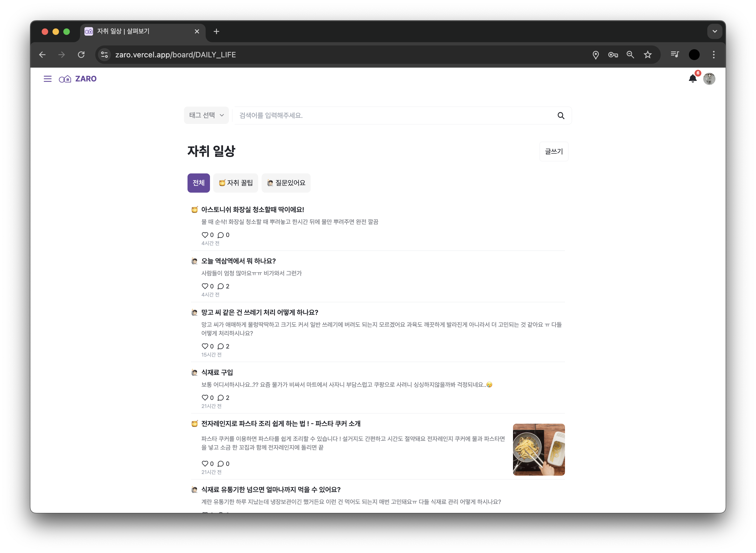The width and height of the screenshot is (756, 553).
Task: Click the 계란 유통기한 post summary text
Action: click(351, 502)
